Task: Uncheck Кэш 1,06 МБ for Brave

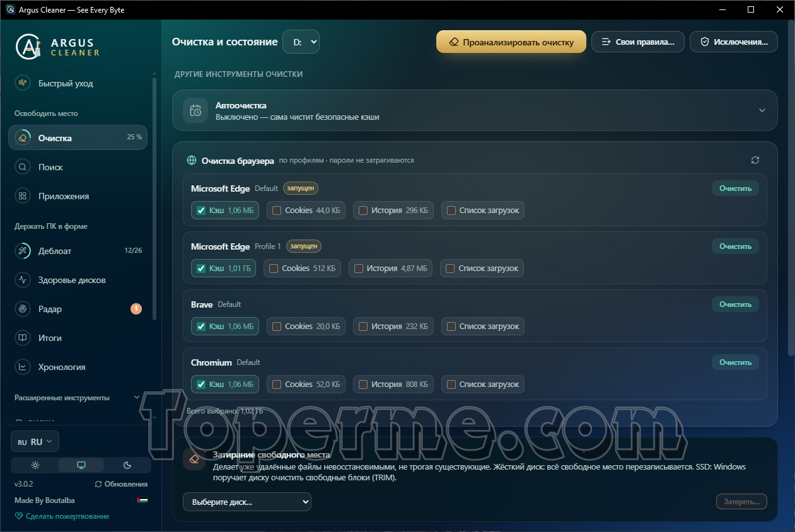Action: (201, 327)
